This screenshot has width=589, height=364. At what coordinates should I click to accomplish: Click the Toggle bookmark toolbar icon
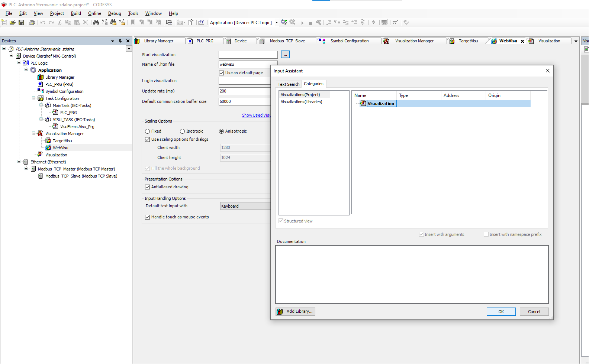tap(133, 22)
